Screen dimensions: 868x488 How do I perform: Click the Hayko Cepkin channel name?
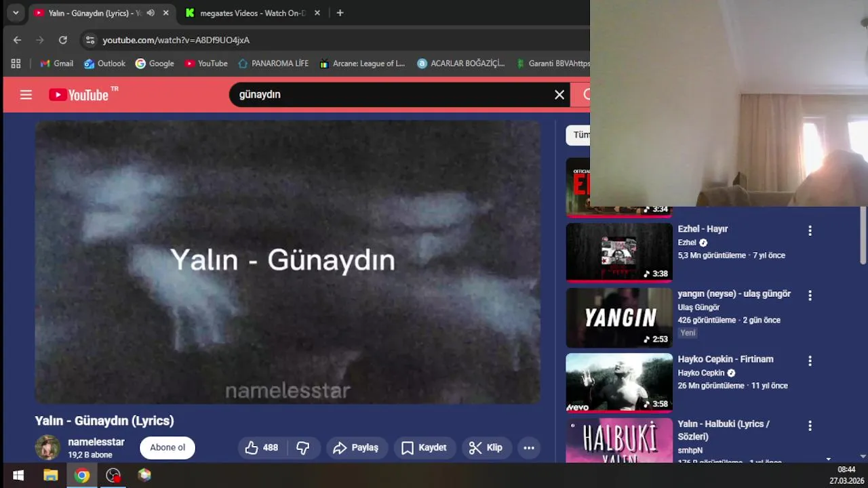(701, 373)
